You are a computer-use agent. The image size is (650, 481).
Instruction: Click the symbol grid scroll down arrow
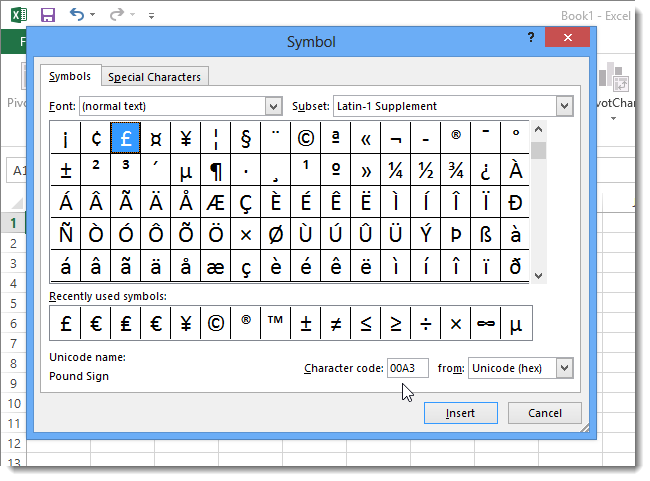[538, 276]
